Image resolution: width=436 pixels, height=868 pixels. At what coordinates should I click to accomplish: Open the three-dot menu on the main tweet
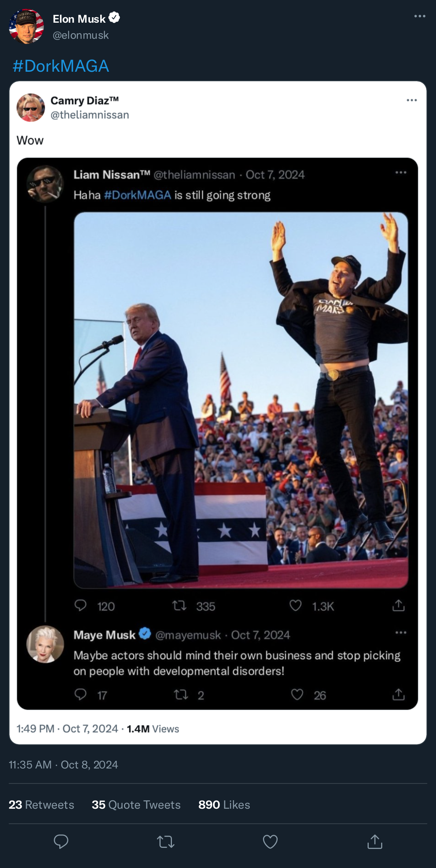click(x=420, y=16)
